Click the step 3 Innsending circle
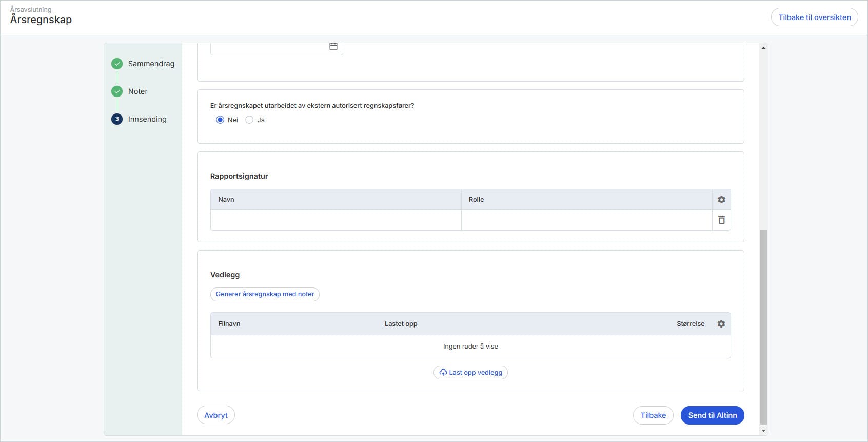Screen dimensions: 868x442 [x=117, y=119]
